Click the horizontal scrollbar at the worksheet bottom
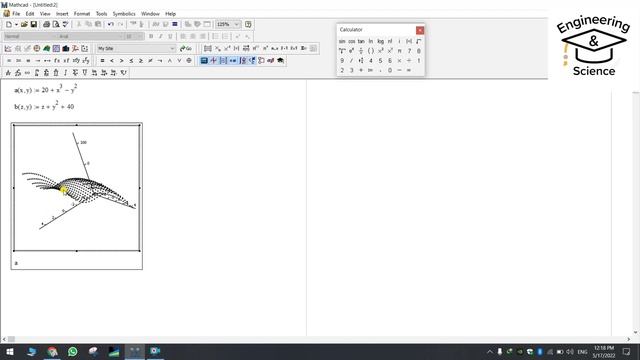Viewport: 640px width, 360px height. click(x=316, y=339)
